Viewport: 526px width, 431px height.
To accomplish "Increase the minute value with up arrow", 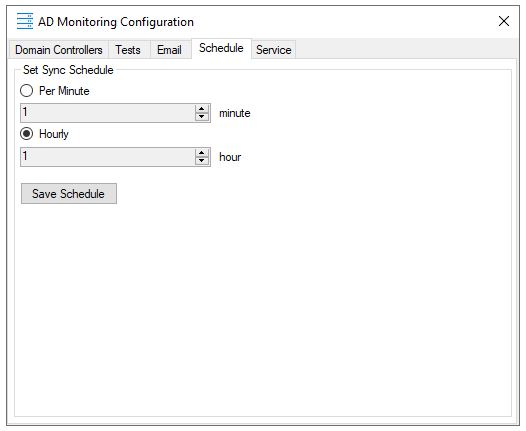I will (202, 109).
